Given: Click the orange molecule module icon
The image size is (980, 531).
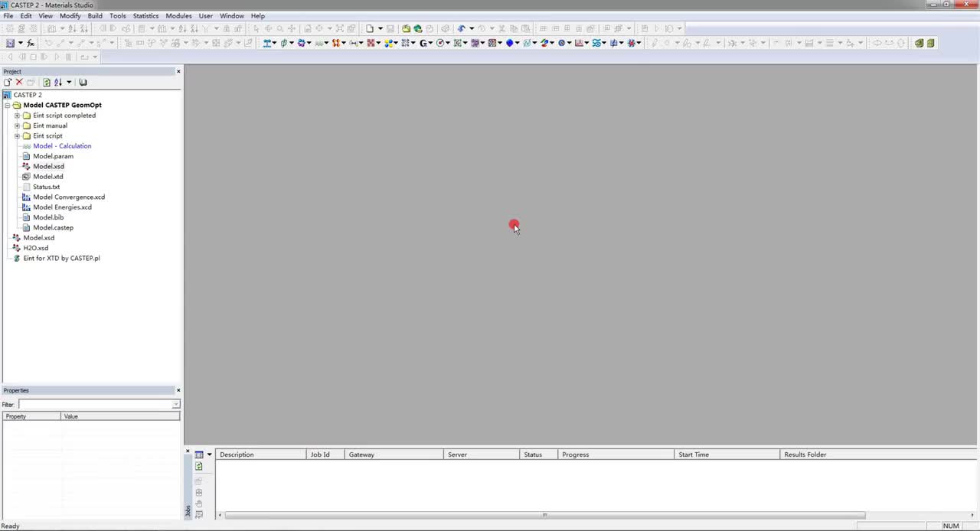Looking at the screenshot, I should pyautogui.click(x=335, y=43).
